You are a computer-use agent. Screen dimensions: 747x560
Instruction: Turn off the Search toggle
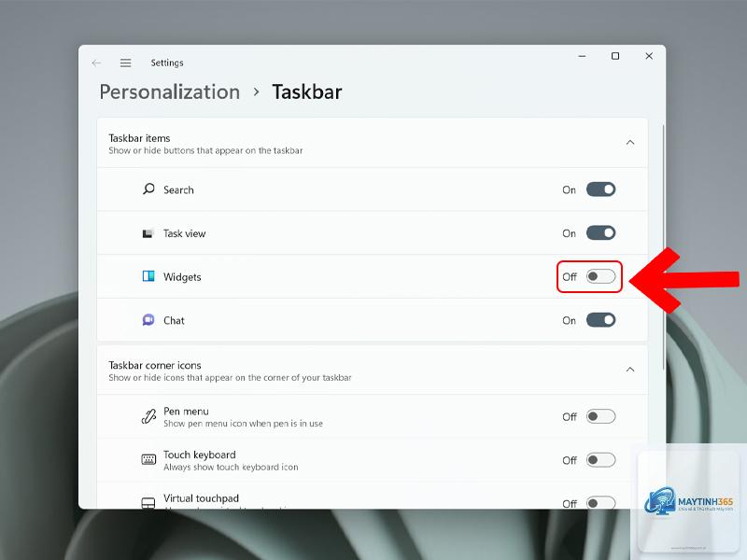600,189
